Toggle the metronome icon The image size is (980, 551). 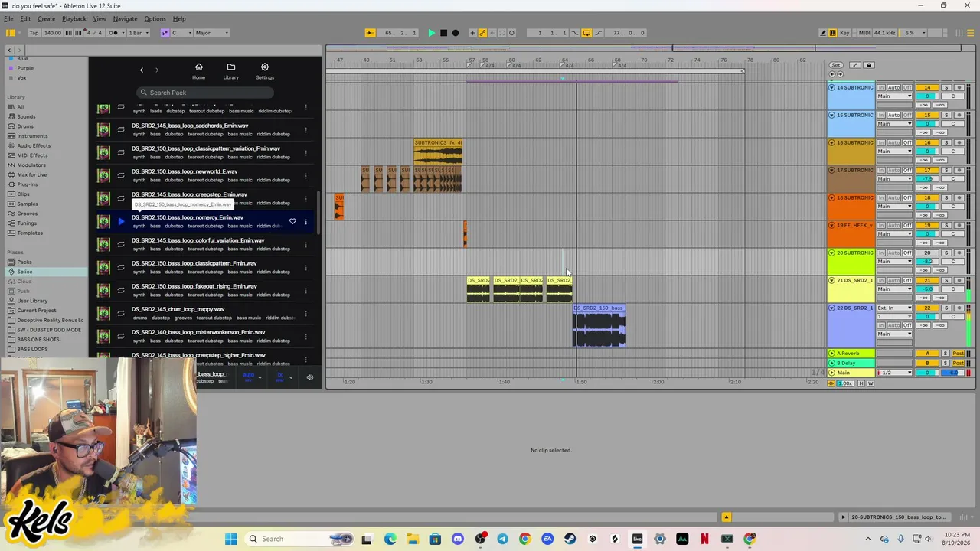(113, 33)
